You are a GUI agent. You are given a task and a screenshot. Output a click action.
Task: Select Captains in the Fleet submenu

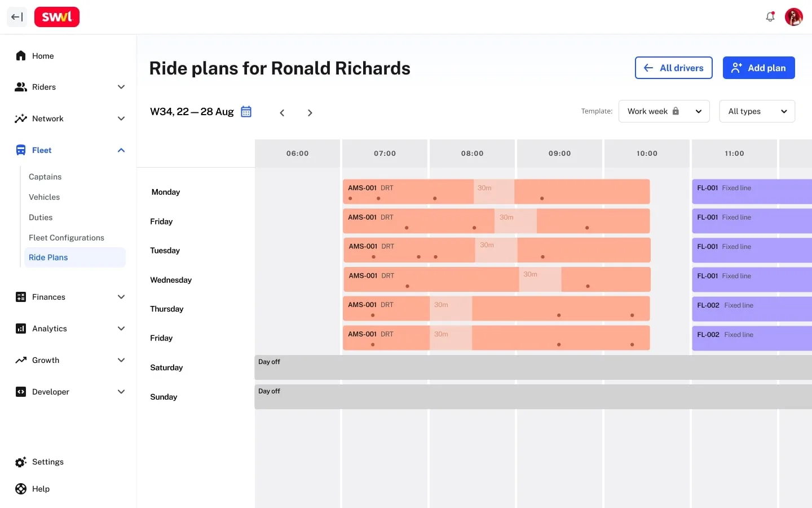(45, 177)
